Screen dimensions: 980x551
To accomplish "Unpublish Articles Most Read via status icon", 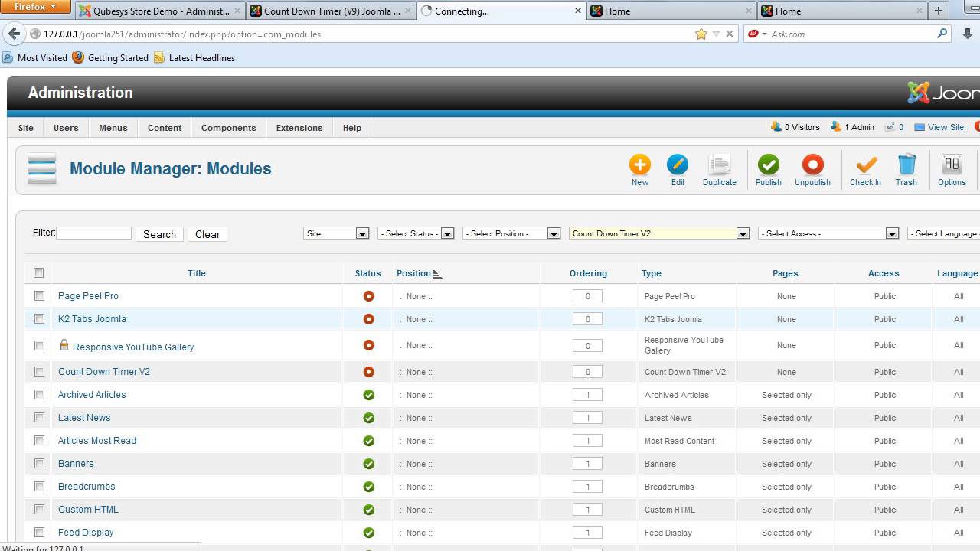I will (368, 441).
